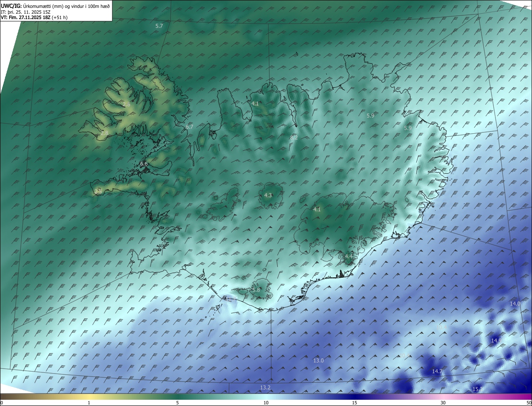Click the 2.8 value in the Westfjords
532x406 pixels.
[x=104, y=133]
